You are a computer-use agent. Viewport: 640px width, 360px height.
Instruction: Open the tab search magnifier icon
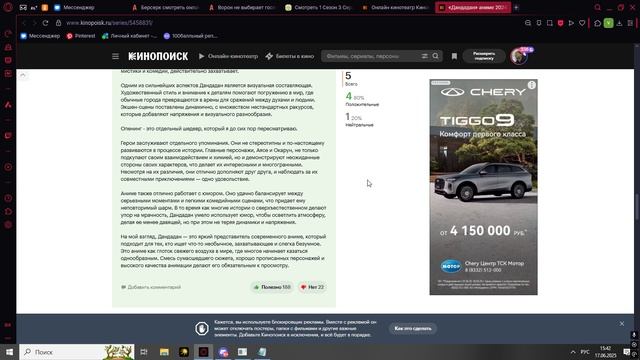pyautogui.click(x=598, y=7)
